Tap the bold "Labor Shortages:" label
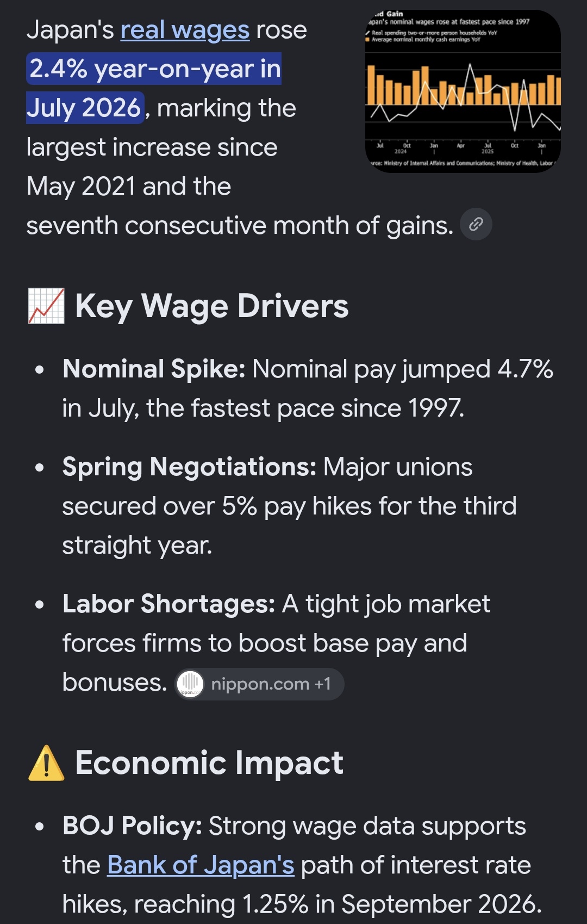587x924 pixels. point(169,604)
